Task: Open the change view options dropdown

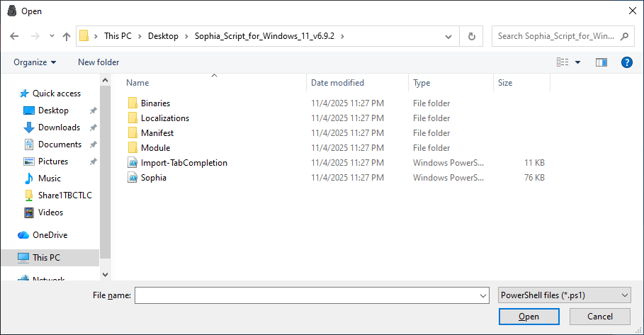Action: click(577, 62)
